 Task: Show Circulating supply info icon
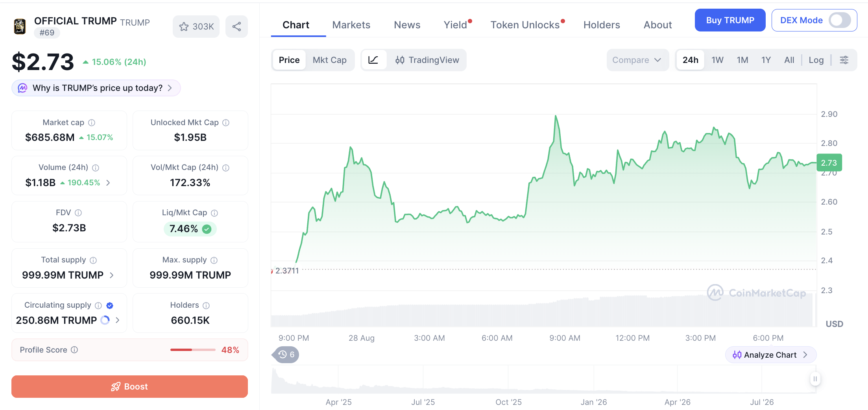click(x=98, y=305)
